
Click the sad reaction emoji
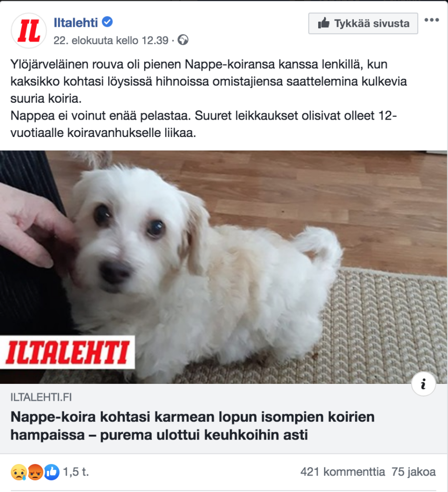(19, 472)
